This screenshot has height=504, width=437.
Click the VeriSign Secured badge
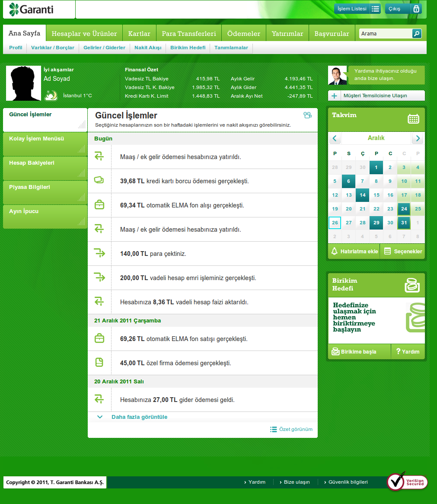[407, 482]
